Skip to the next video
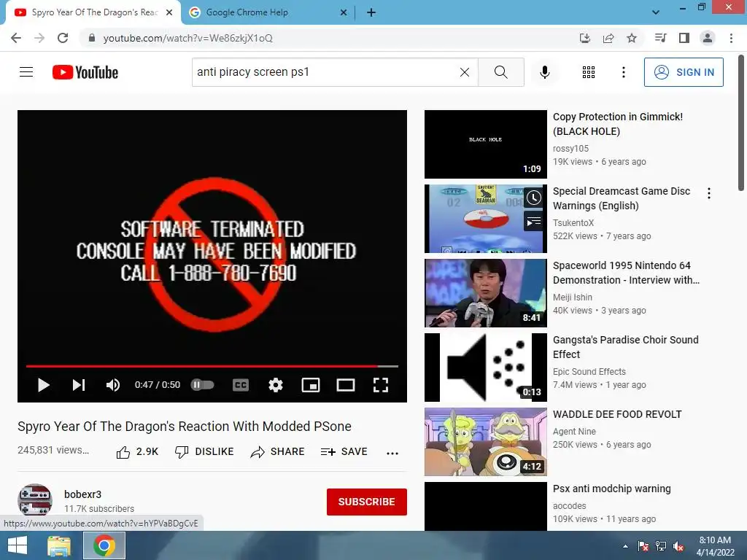This screenshot has height=560, width=747. pyautogui.click(x=79, y=385)
